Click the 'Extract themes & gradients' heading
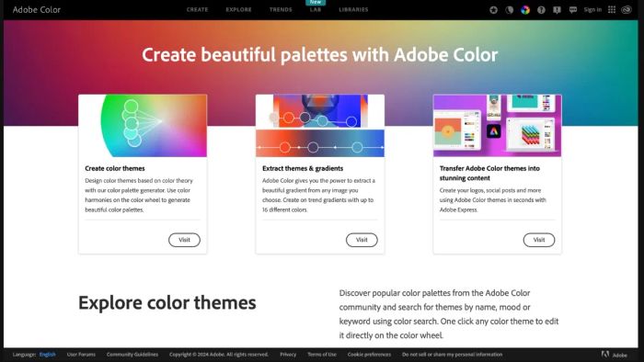Viewport: 644px width, 362px height. (x=303, y=168)
